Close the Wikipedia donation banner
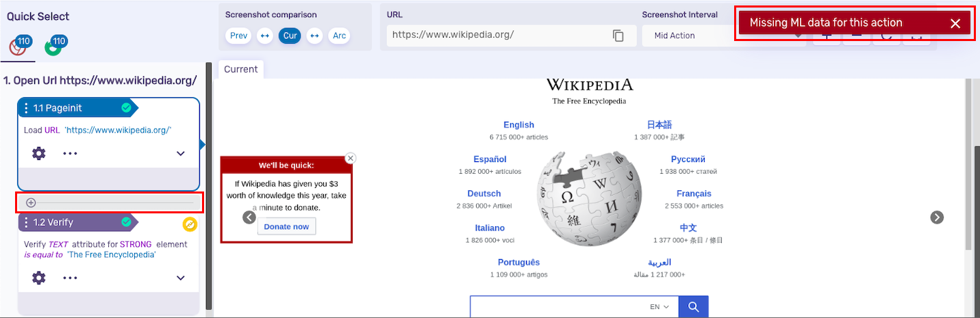980x318 pixels. (351, 158)
